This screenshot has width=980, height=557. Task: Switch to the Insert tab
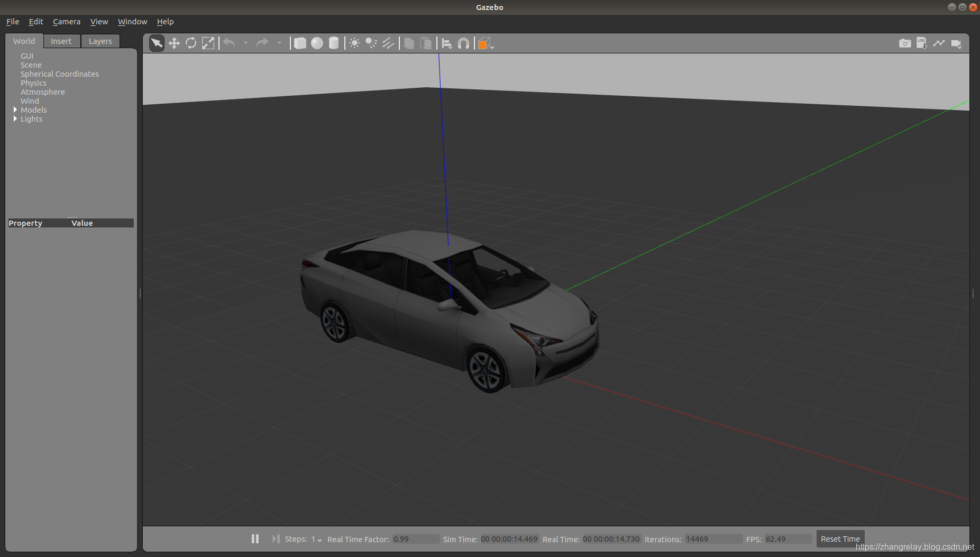(61, 41)
